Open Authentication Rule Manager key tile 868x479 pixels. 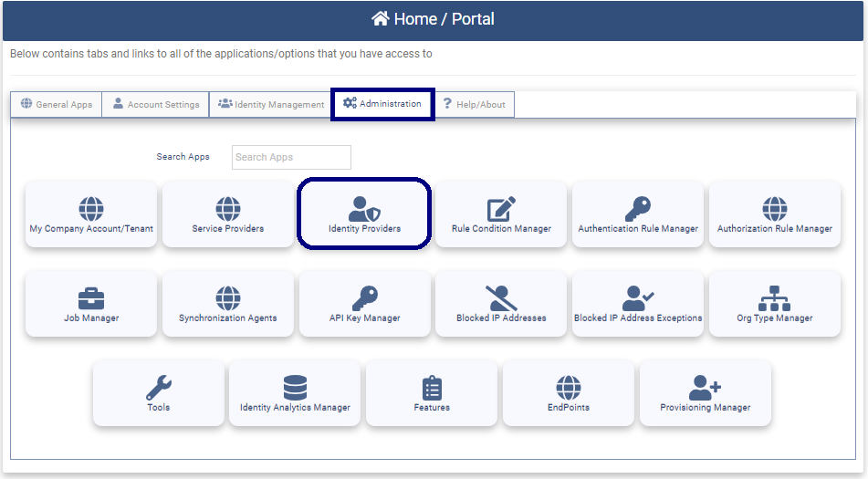pos(638,214)
